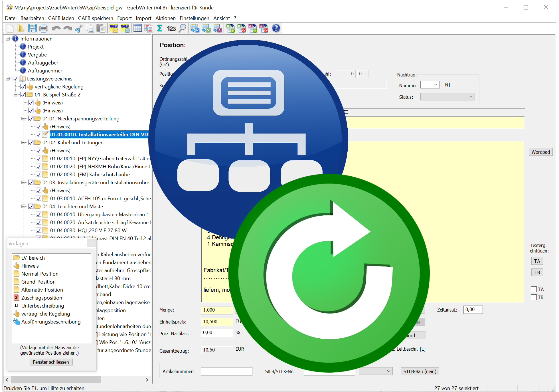
Task: Collapse the 01.01. Niederspannungsverteilung node
Action: tap(23, 118)
